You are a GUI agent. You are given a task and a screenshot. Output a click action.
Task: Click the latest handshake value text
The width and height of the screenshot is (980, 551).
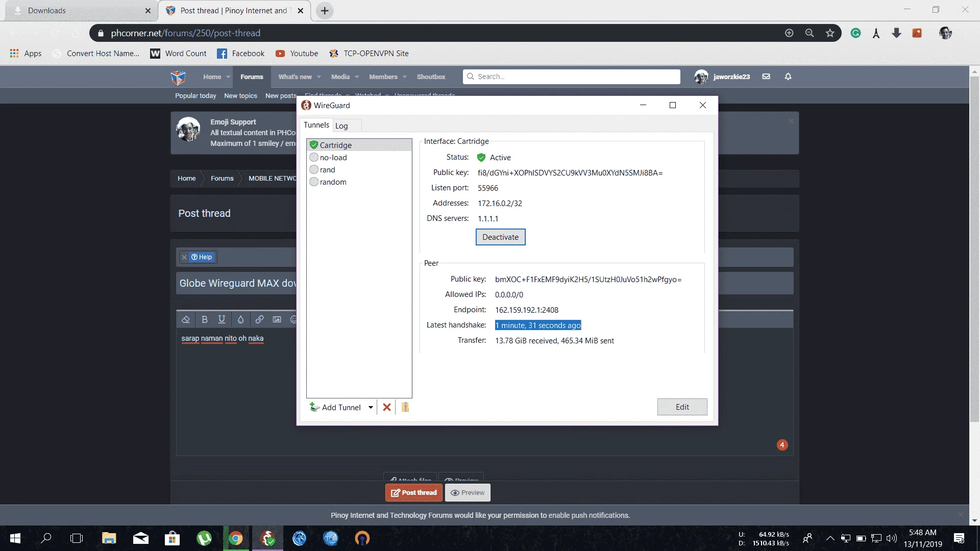pyautogui.click(x=538, y=325)
